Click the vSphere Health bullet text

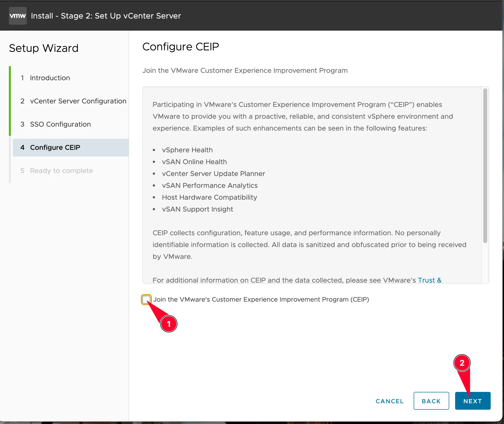coord(187,150)
